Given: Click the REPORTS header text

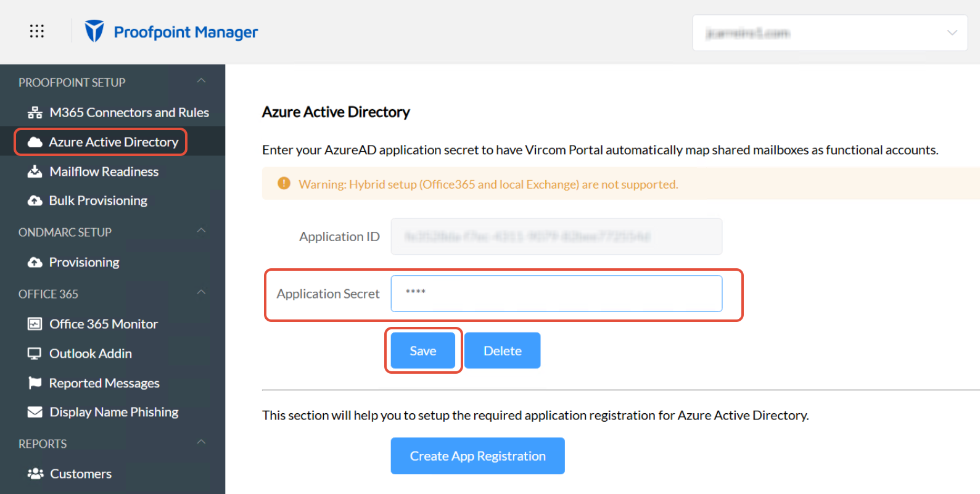Looking at the screenshot, I should 43,444.
